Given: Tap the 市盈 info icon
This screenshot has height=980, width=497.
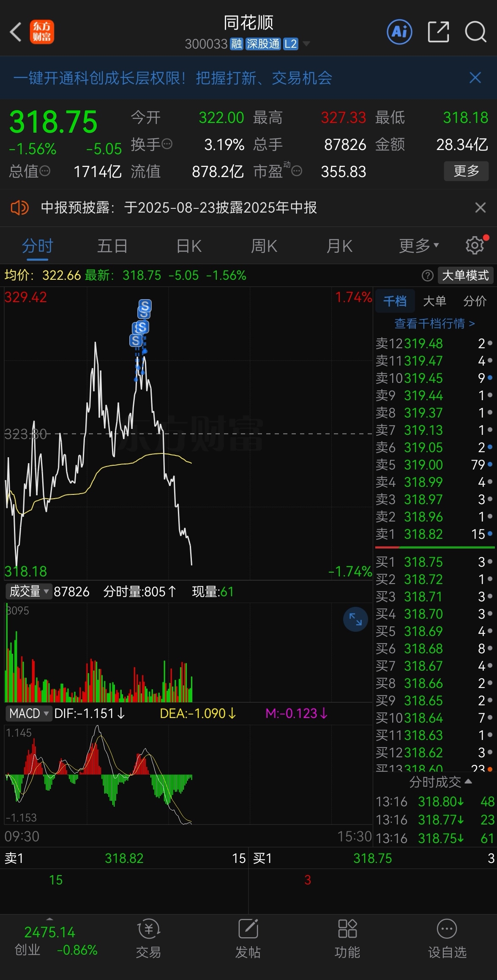Looking at the screenshot, I should point(297,171).
